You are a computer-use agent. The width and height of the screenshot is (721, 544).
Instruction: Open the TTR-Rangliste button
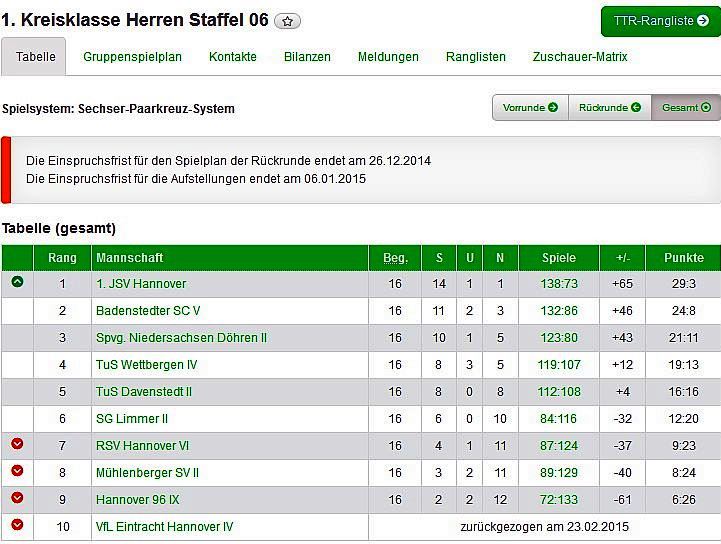660,21
